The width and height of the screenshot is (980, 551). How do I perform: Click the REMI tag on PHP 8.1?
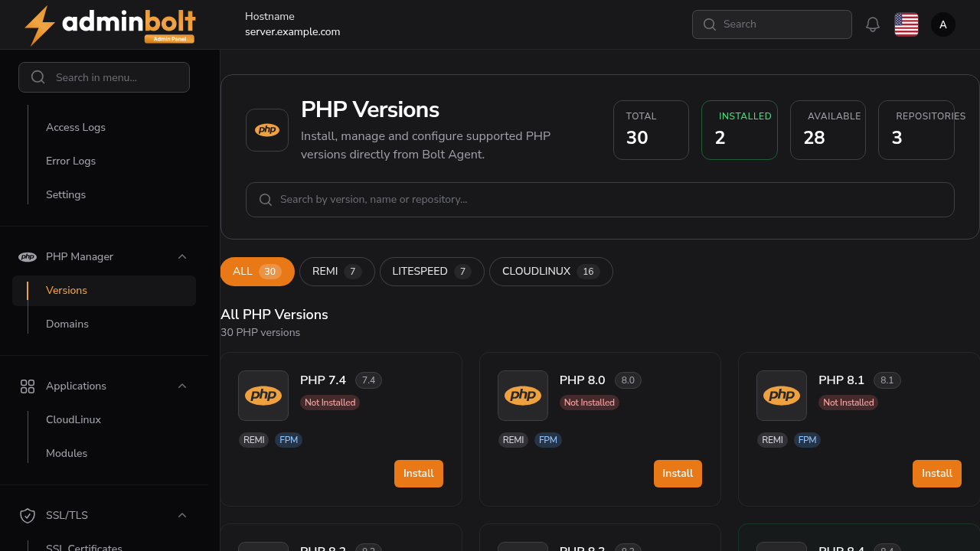(773, 440)
